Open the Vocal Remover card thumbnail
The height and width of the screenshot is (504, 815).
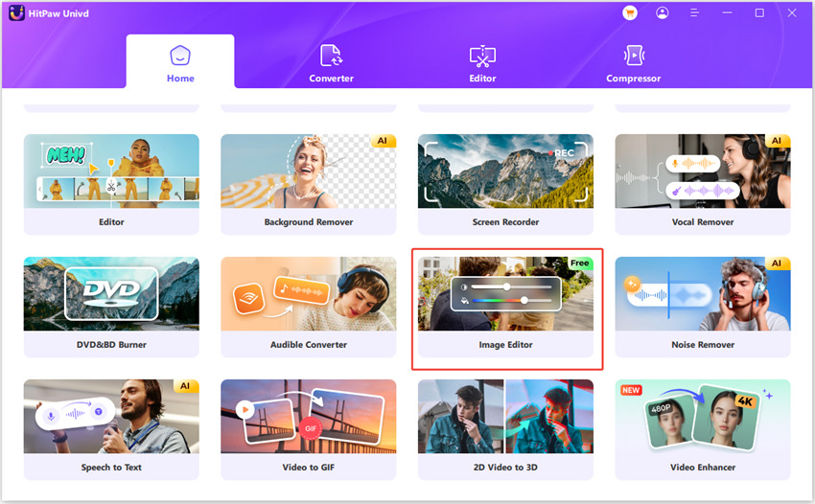(703, 171)
